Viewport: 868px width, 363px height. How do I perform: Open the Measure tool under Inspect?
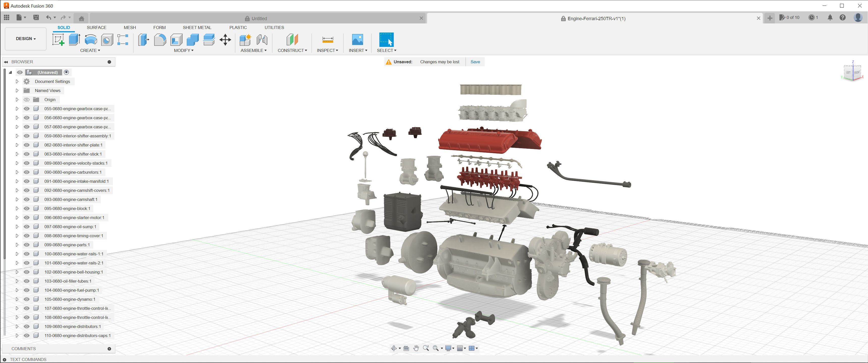click(328, 40)
